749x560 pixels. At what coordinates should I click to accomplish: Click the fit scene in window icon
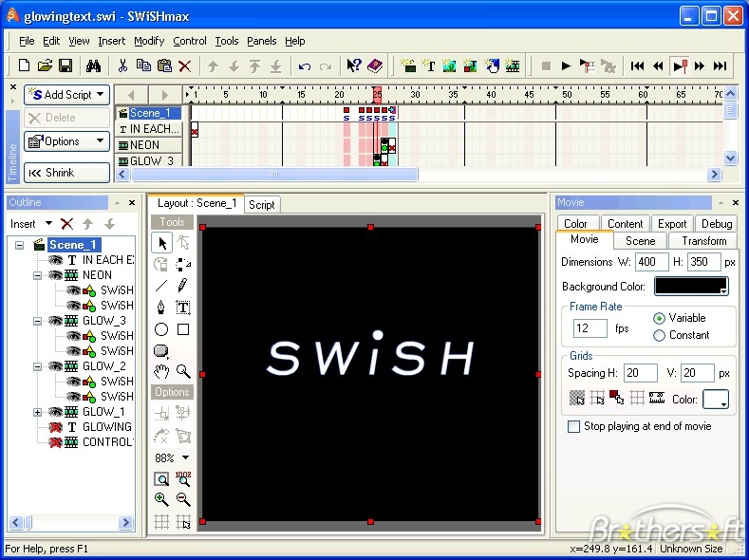[x=161, y=478]
